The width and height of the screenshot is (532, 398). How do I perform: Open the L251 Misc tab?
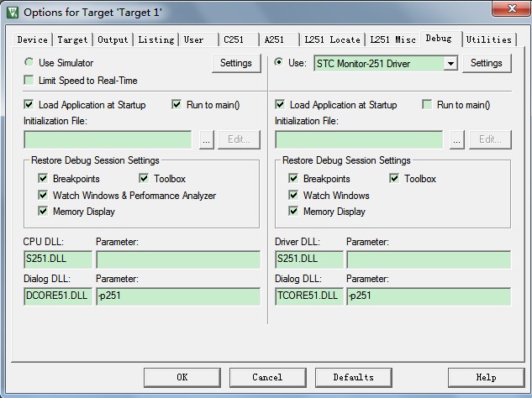click(x=392, y=39)
